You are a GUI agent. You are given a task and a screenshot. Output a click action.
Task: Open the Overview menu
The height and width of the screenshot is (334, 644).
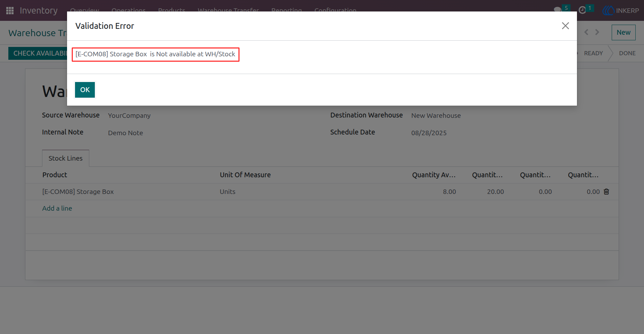pos(84,10)
